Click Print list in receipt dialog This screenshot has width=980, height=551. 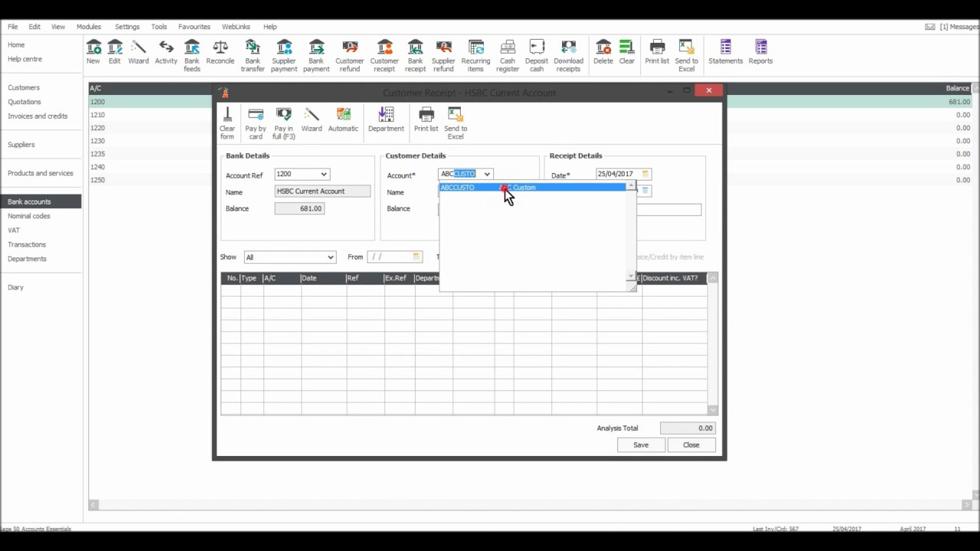[426, 119]
